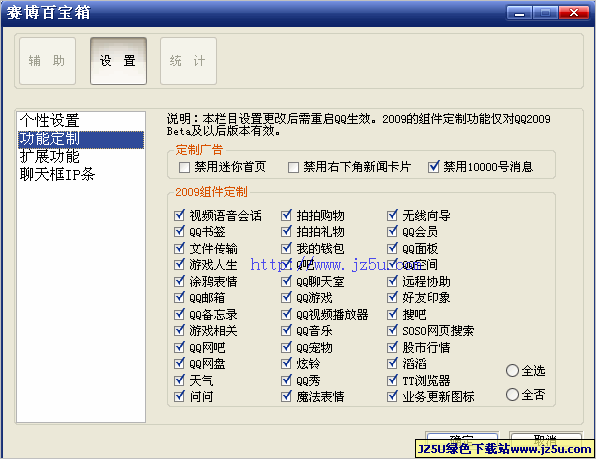Toggle QQ面板 checkbox
The width and height of the screenshot is (596, 459).
[392, 248]
